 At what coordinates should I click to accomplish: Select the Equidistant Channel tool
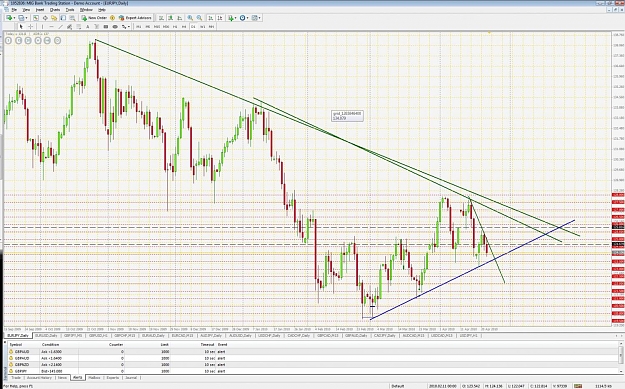coord(69,27)
